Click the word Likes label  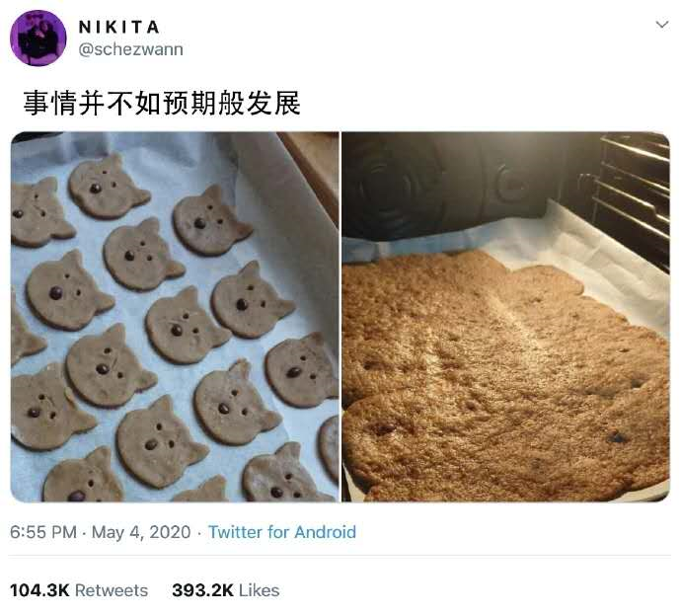coord(260,590)
